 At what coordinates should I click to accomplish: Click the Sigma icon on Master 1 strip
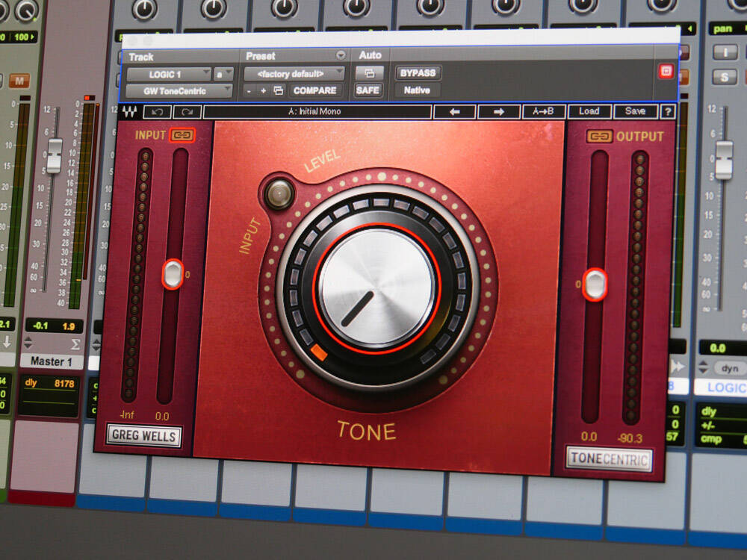(75, 343)
